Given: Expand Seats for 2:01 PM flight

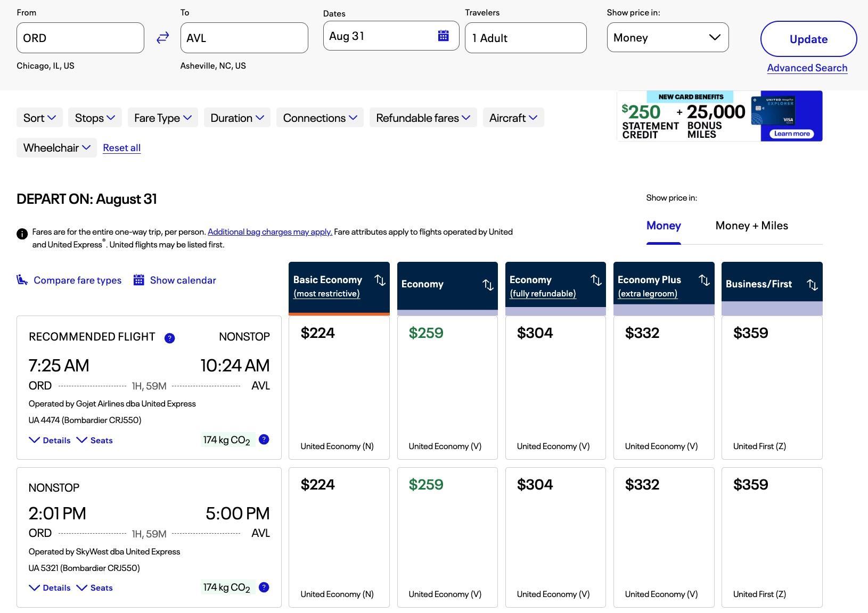Looking at the screenshot, I should pyautogui.click(x=95, y=587).
